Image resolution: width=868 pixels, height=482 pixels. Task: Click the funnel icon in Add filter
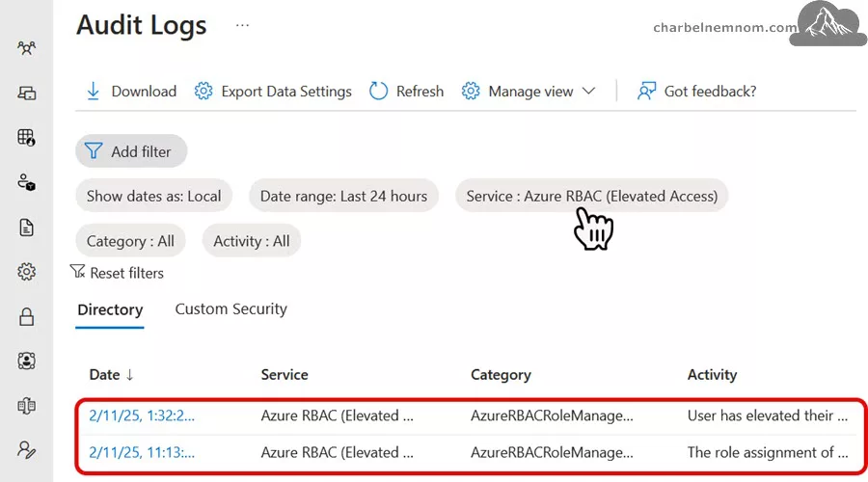coord(93,151)
